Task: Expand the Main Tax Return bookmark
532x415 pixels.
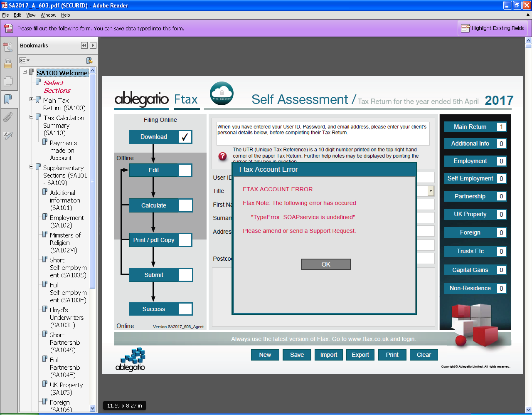Action: tap(31, 99)
